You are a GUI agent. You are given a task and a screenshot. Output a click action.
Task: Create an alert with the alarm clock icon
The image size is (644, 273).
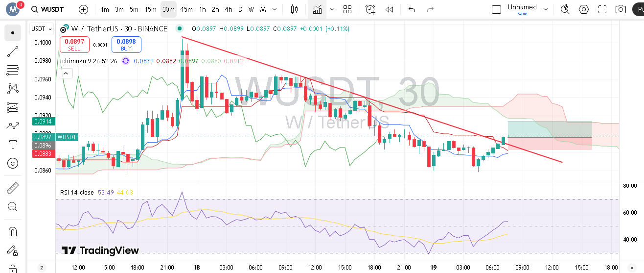tap(370, 9)
